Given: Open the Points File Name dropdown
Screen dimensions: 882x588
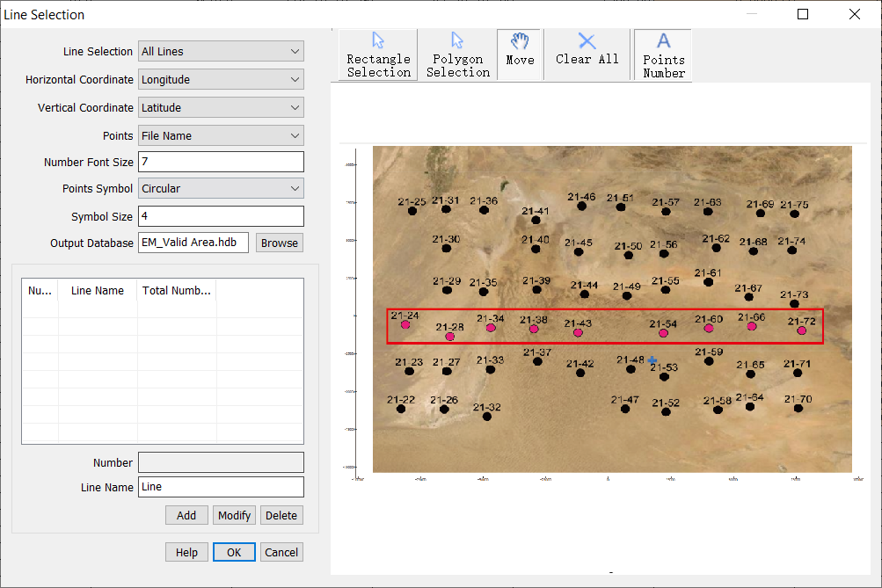Looking at the screenshot, I should [x=221, y=135].
